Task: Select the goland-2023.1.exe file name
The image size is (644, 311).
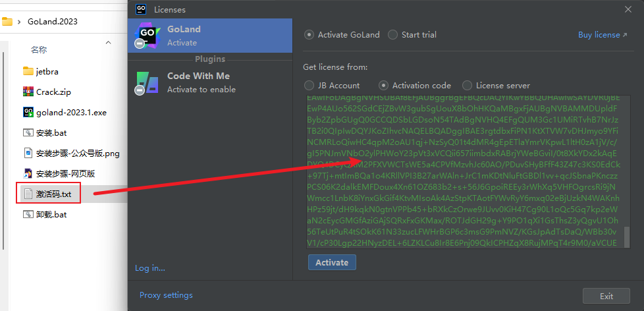Action: [x=72, y=113]
